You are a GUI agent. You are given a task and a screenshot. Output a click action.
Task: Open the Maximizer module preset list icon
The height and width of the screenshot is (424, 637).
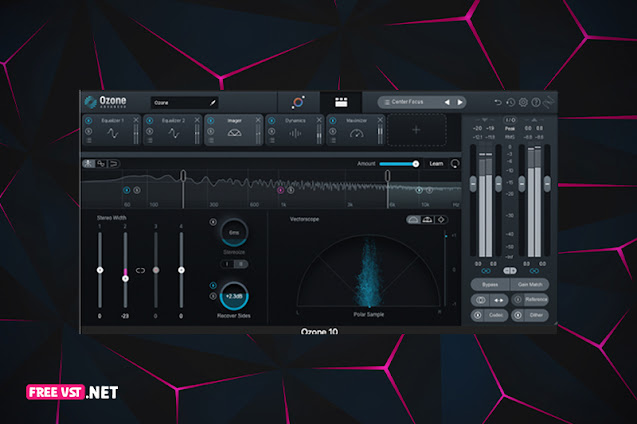pyautogui.click(x=332, y=141)
